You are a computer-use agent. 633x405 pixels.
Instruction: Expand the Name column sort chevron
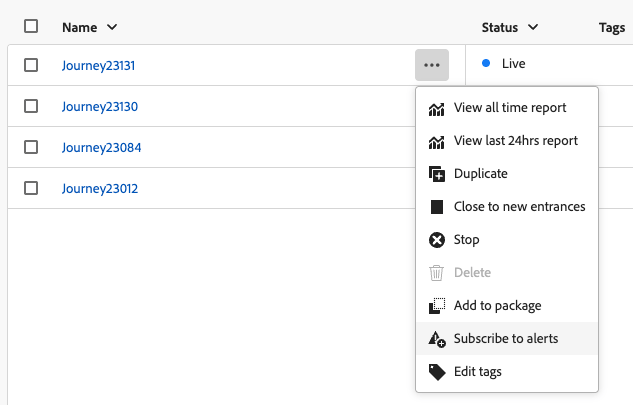point(111,27)
